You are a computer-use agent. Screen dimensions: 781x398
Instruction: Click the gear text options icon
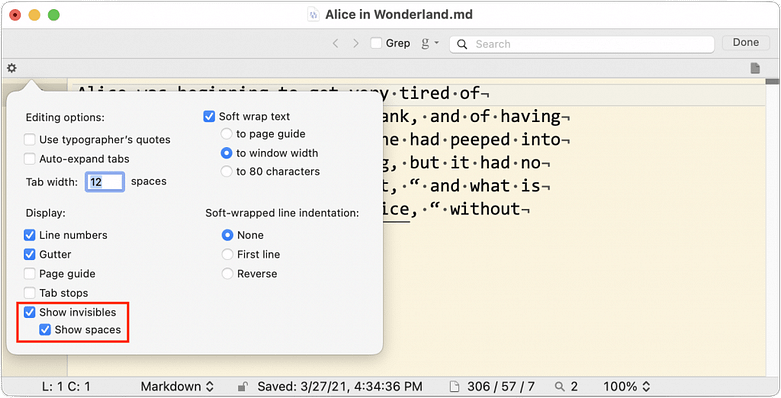pyautogui.click(x=11, y=68)
